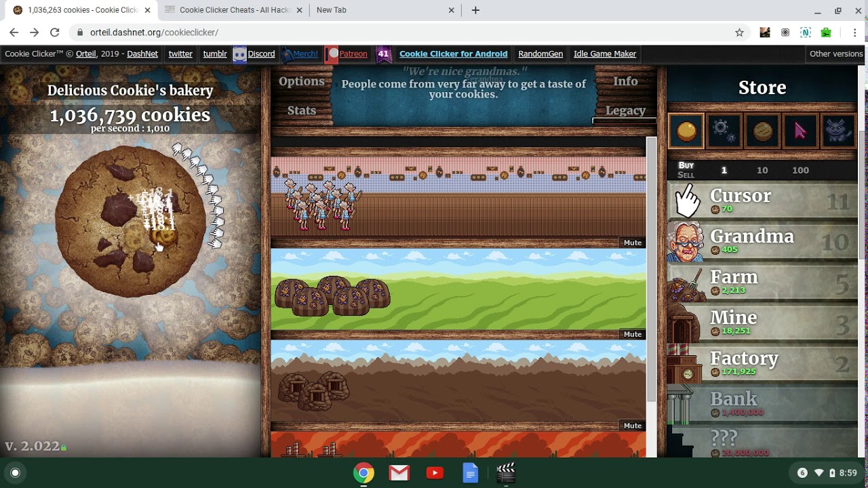
Task: Set purchase amount to 1
Action: (x=724, y=170)
